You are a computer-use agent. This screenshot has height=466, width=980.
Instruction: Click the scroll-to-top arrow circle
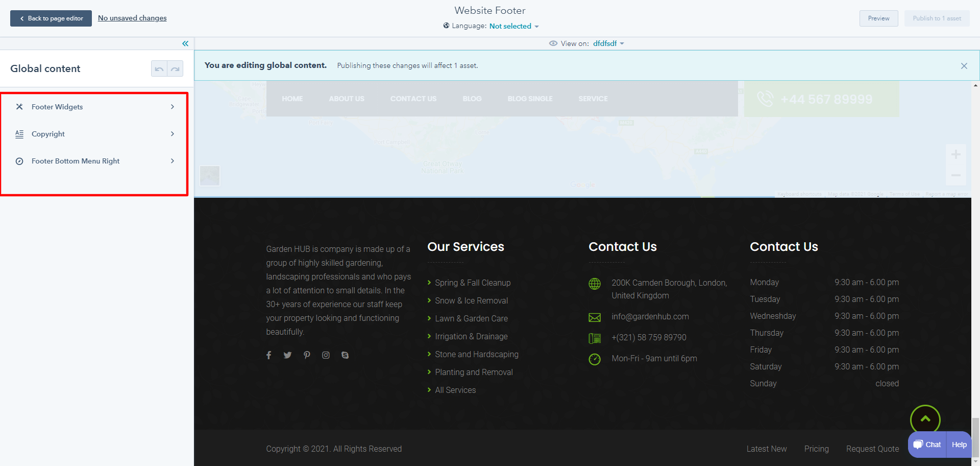[x=925, y=420]
